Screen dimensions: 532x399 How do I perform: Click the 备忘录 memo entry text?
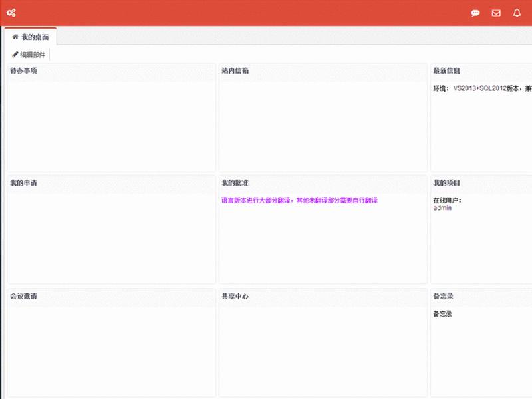[x=442, y=314]
